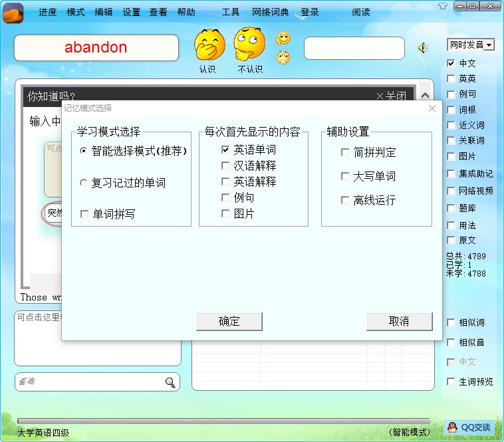Click the 查询 search input field
Image resolution: width=504 pixels, height=442 pixels.
click(97, 382)
